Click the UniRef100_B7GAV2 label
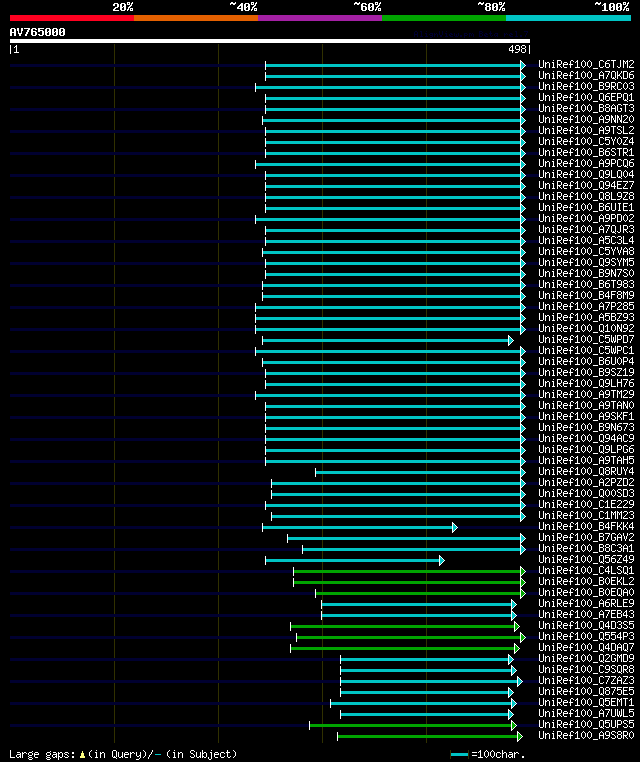The image size is (640, 762). (x=586, y=537)
